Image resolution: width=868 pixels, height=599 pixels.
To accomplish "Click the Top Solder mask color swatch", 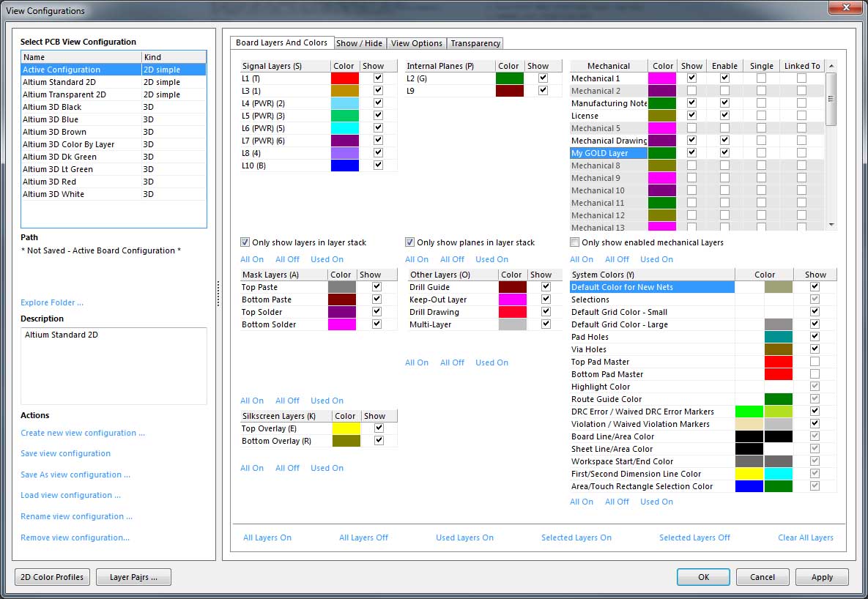I will pyautogui.click(x=342, y=312).
